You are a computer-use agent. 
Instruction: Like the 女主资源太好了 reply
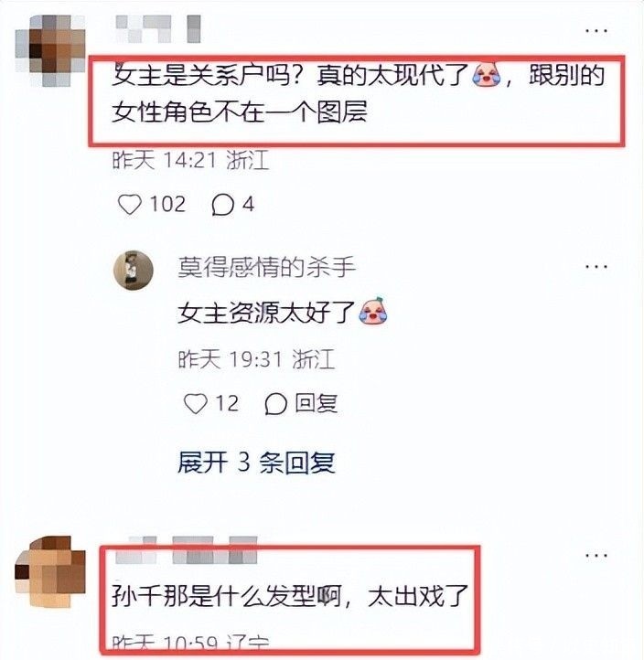pyautogui.click(x=196, y=403)
